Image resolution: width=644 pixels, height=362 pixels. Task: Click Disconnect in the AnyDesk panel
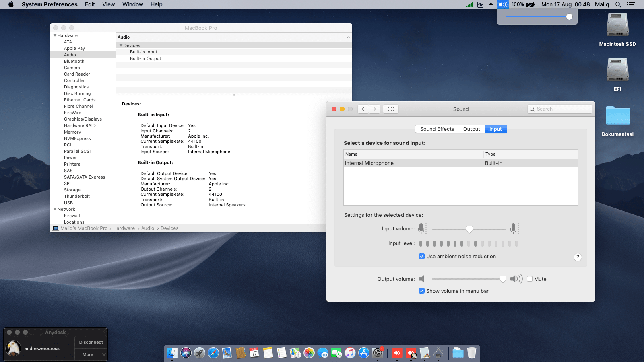pos(91,342)
